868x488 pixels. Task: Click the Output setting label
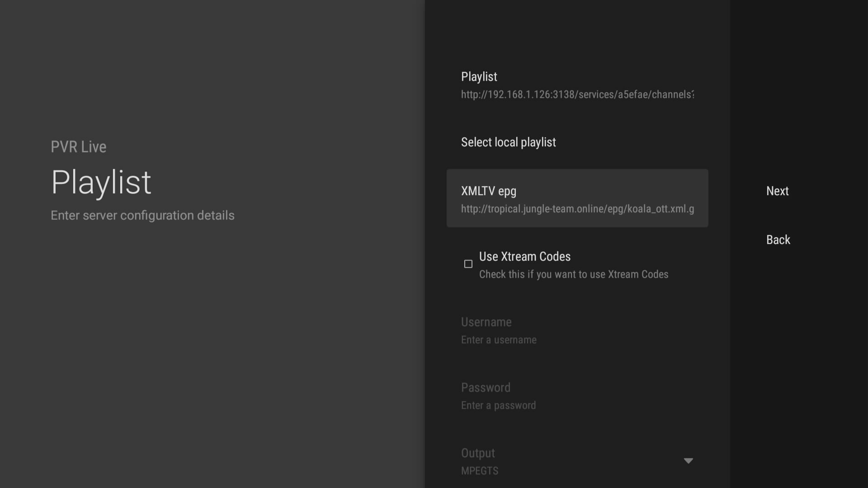coord(478,453)
